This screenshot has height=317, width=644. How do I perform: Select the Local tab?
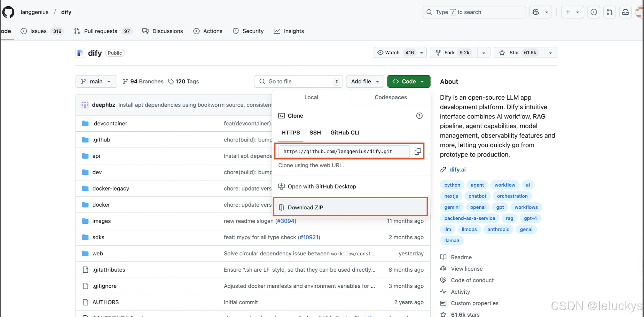click(x=311, y=98)
